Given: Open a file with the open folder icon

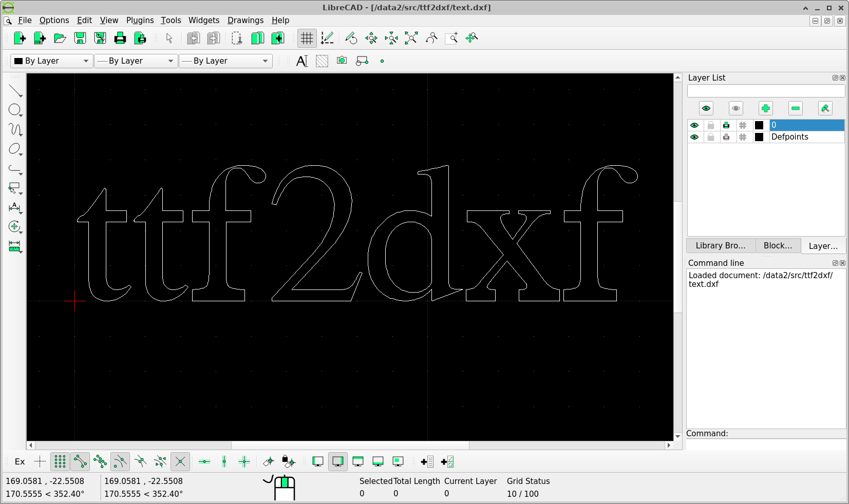Looking at the screenshot, I should pos(60,38).
